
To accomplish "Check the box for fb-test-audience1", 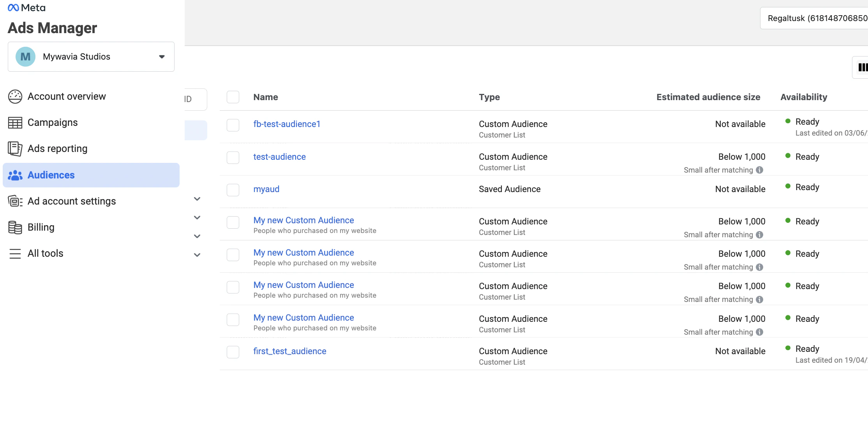I will (x=233, y=125).
